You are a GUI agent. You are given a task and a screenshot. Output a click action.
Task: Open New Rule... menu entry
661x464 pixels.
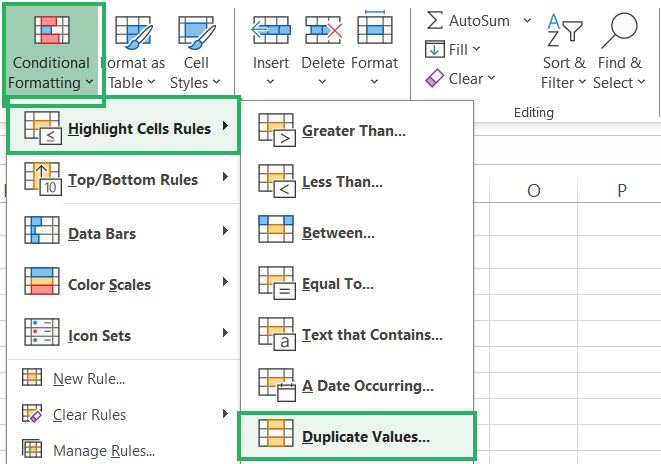tap(123, 378)
